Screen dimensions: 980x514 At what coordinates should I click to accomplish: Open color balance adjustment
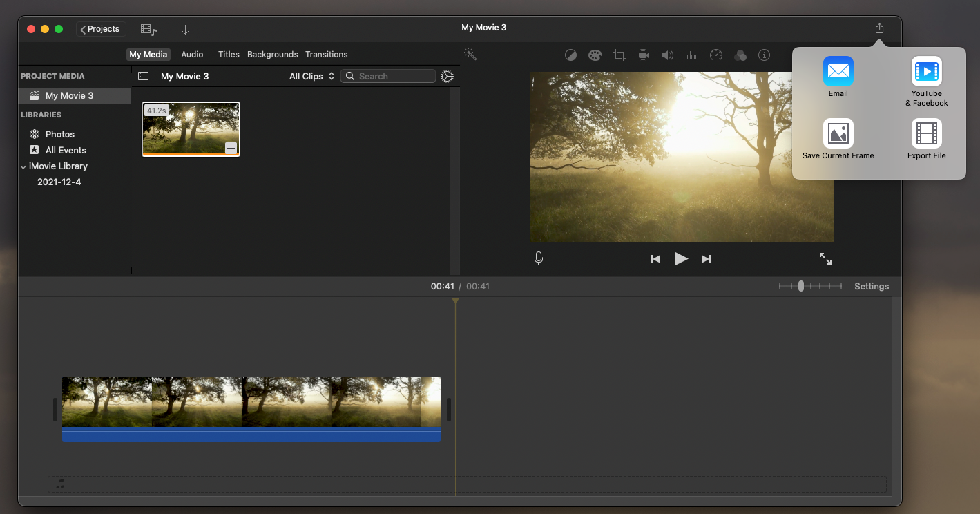point(570,55)
